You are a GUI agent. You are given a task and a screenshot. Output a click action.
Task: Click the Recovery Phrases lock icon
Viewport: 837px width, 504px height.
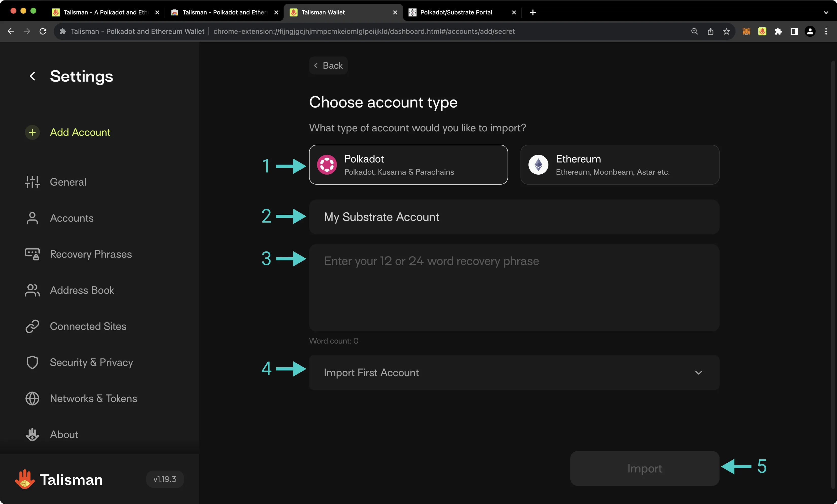pyautogui.click(x=32, y=254)
